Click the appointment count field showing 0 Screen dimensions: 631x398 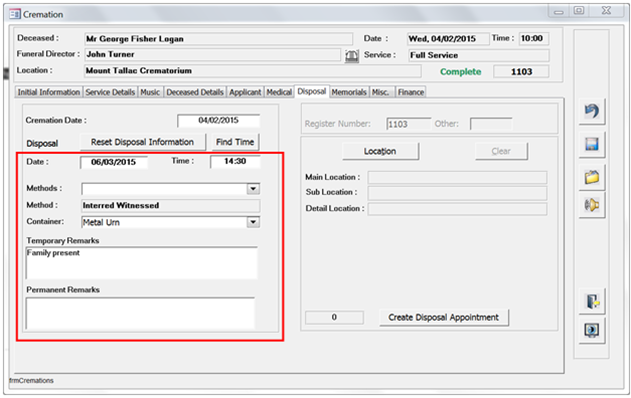point(334,317)
